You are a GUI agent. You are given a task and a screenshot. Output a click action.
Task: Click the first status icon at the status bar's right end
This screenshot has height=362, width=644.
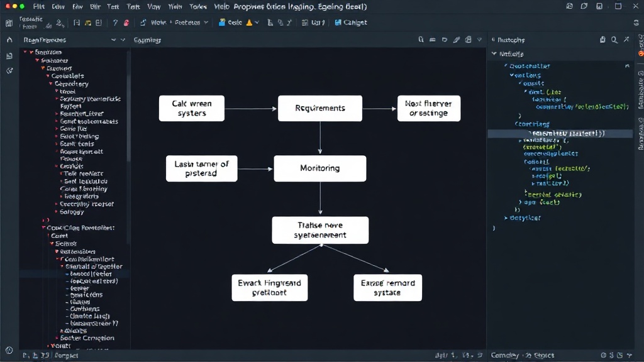click(x=603, y=355)
